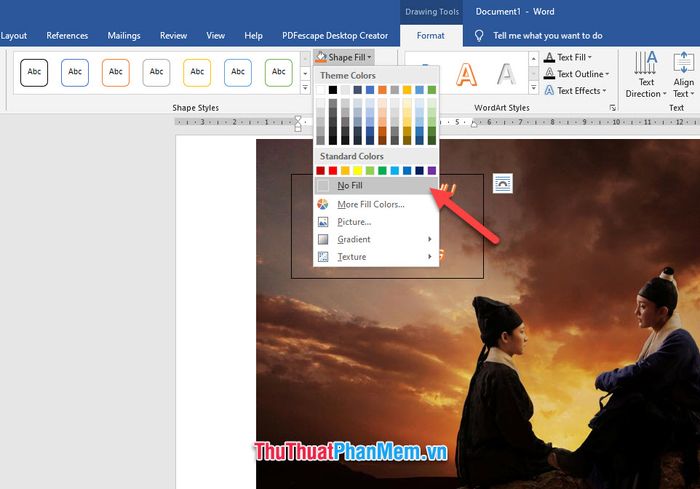Viewport: 700px width, 489px height.
Task: Pick standard dark red color swatch
Action: (x=321, y=171)
